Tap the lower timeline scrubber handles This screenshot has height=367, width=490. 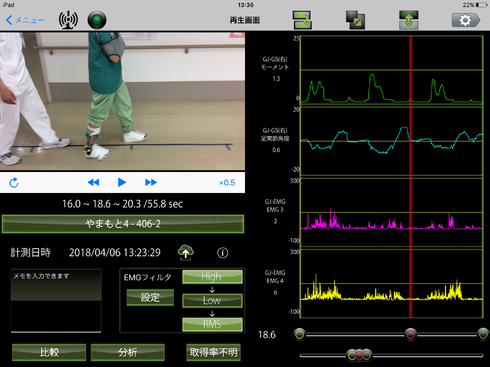359,355
